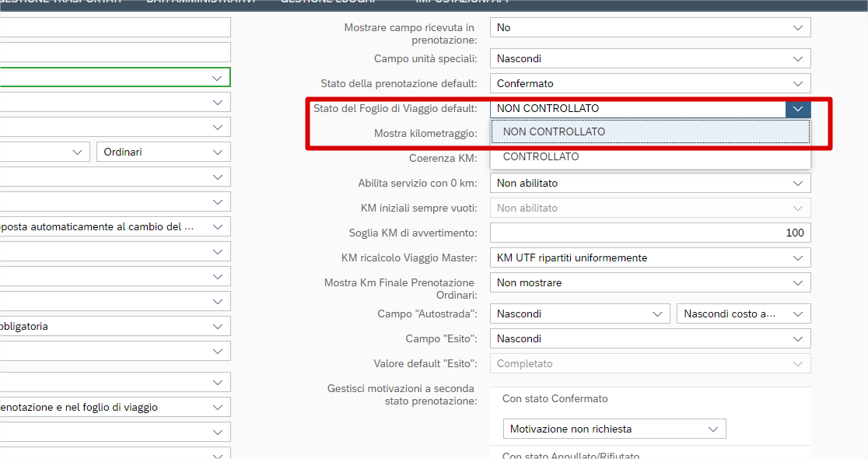Viewport: 868px width, 459px height.
Task: Choose NON CONTROLLATO from the dropdown list
Action: point(554,132)
